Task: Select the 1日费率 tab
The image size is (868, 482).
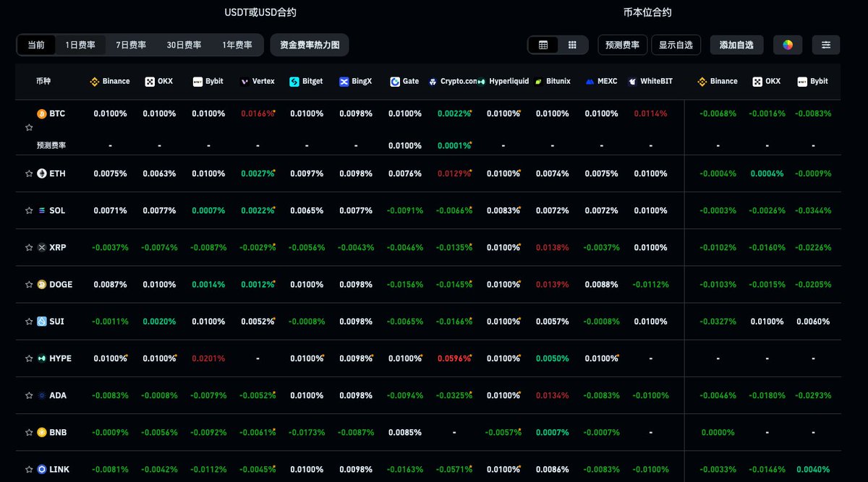Action: pyautogui.click(x=80, y=45)
